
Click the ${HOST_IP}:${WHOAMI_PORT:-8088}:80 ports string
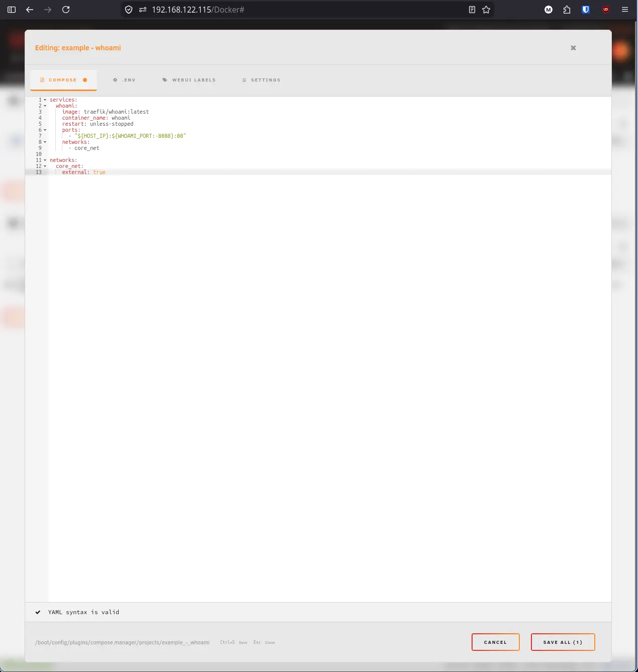click(x=130, y=136)
